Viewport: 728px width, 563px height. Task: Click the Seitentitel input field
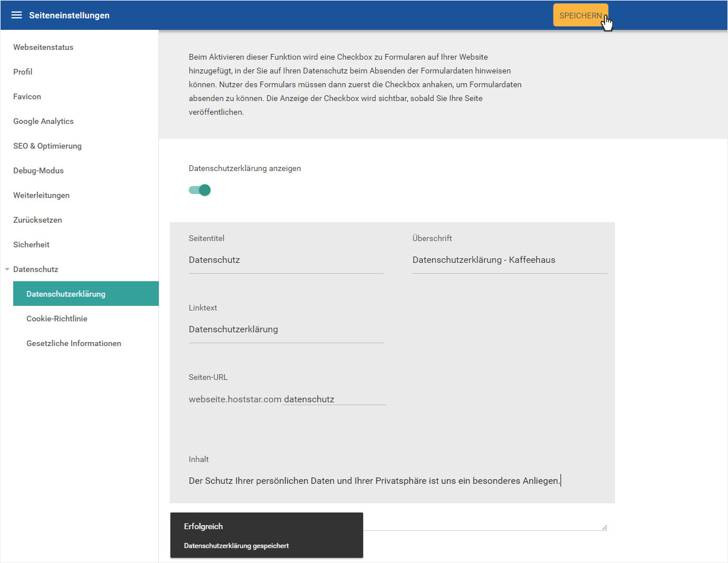tap(286, 260)
